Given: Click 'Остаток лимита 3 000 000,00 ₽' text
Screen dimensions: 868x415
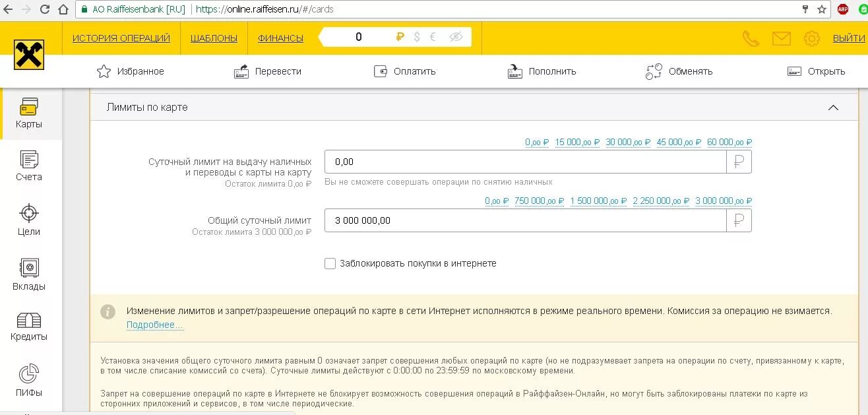Looking at the screenshot, I should point(251,232).
